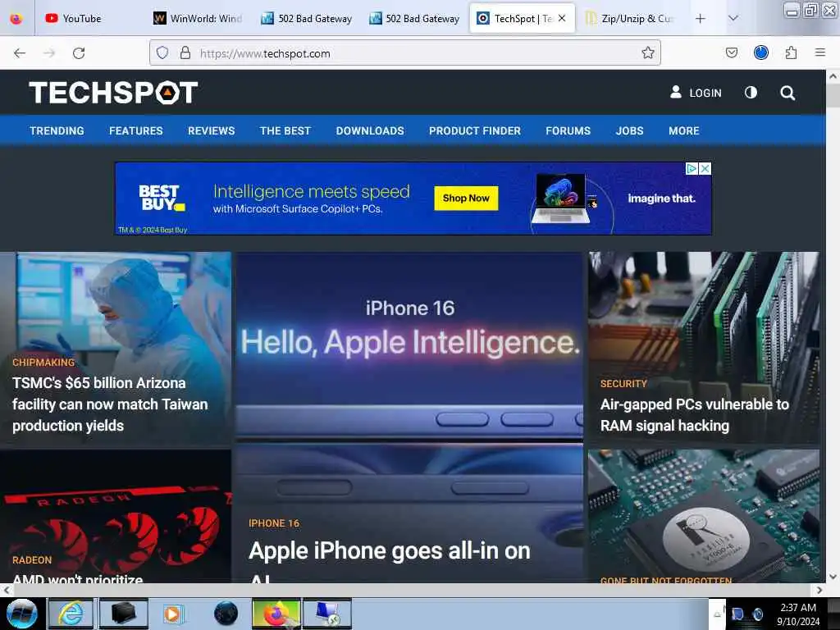
Task: Open the iPhone 16 Apple Intelligence image
Action: tap(409, 345)
